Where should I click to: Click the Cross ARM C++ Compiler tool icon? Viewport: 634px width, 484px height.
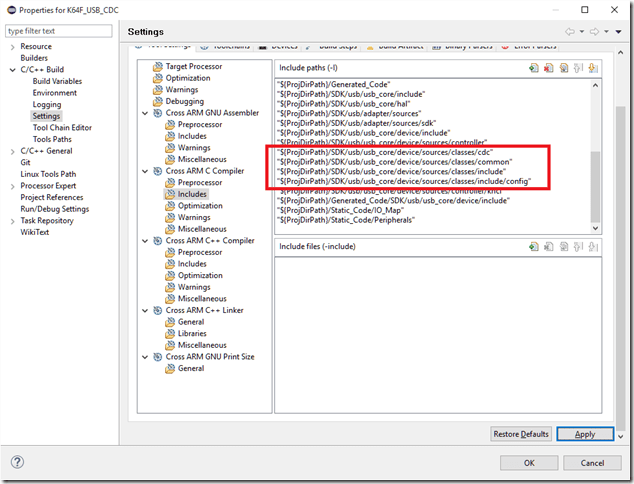click(158, 241)
